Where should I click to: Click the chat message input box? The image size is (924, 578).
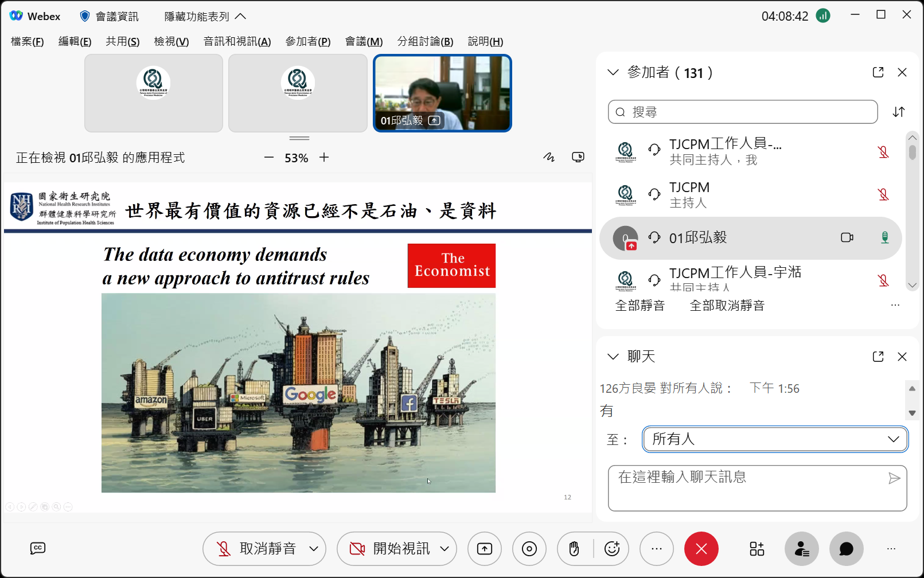coord(757,488)
